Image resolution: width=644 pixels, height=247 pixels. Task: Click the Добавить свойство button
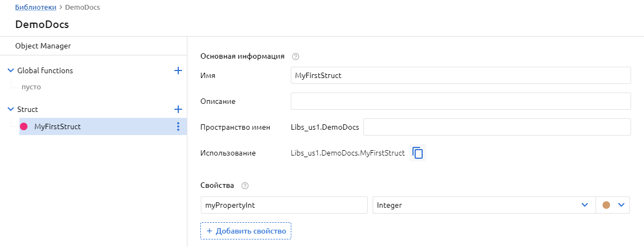tap(246, 231)
